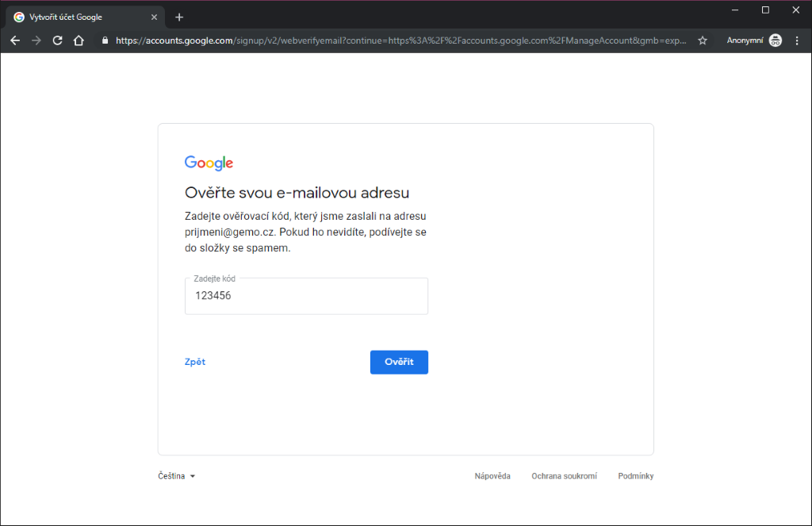Select the Vytvořit účet Google tab
This screenshot has width=812, height=526.
click(86, 17)
